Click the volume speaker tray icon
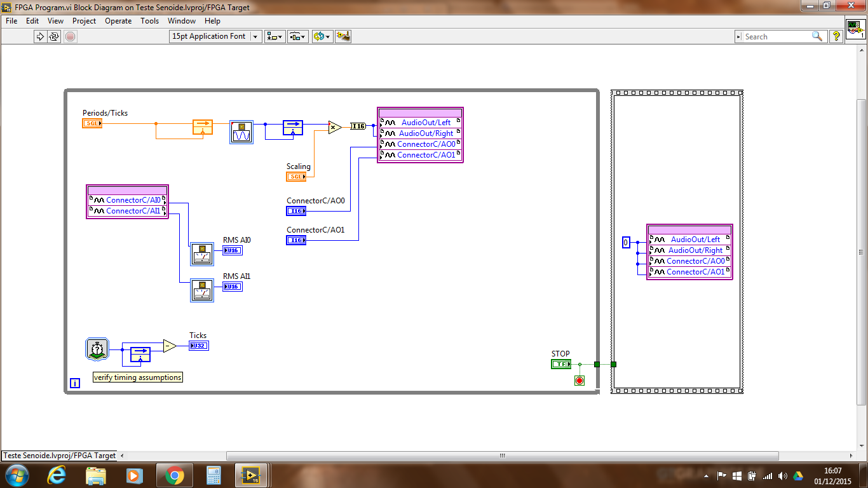 (782, 476)
